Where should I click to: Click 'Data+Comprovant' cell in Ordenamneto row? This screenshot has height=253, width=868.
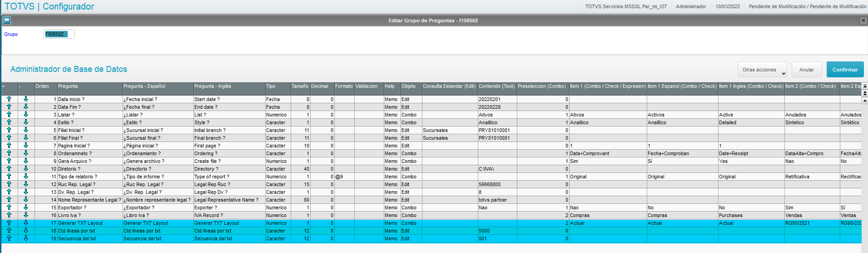coord(608,153)
